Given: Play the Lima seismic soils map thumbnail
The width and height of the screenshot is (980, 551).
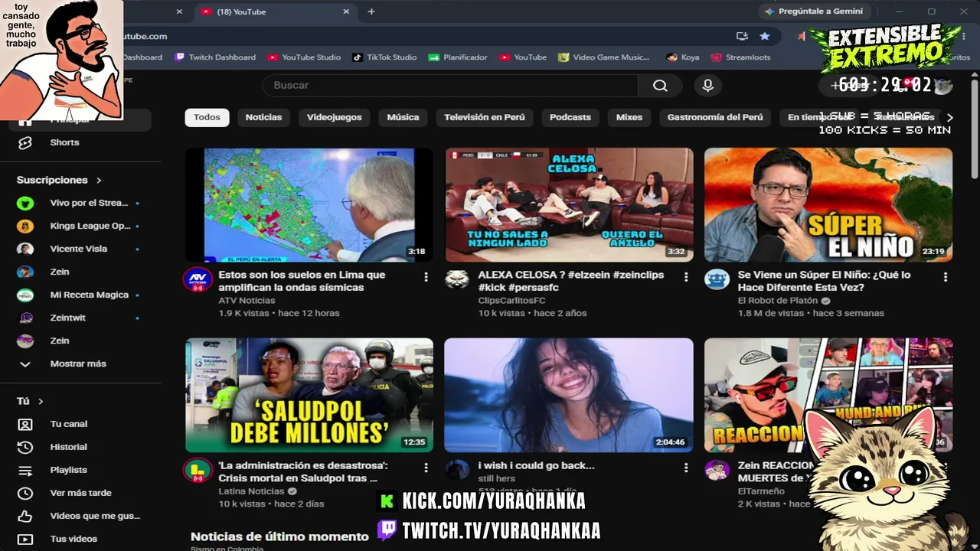Looking at the screenshot, I should pos(309,205).
